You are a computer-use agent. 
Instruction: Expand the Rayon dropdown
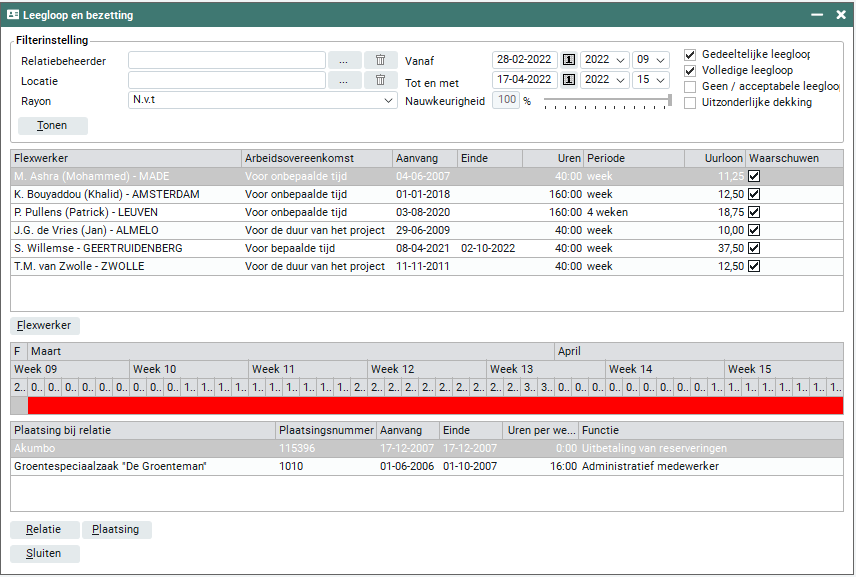[x=388, y=100]
